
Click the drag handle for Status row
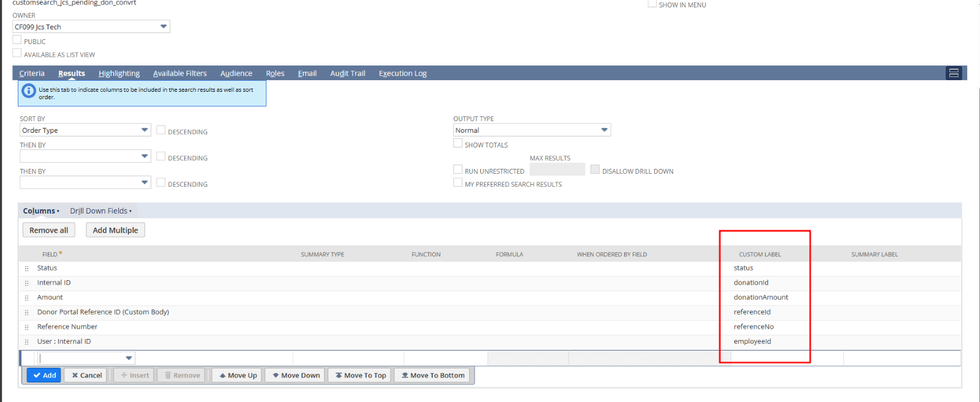[x=26, y=269]
